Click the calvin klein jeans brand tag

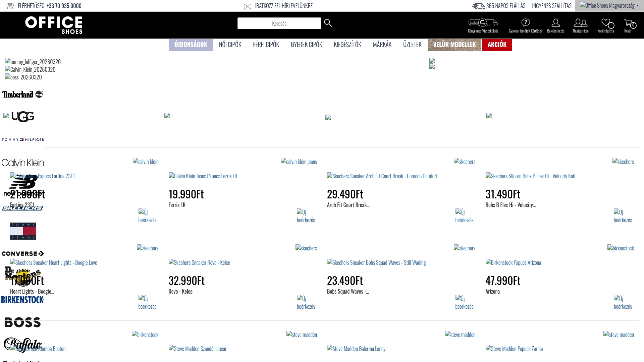tap(299, 162)
